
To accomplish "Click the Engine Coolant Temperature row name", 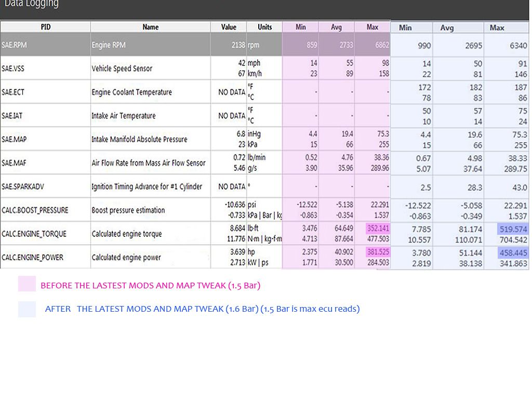I will [131, 92].
